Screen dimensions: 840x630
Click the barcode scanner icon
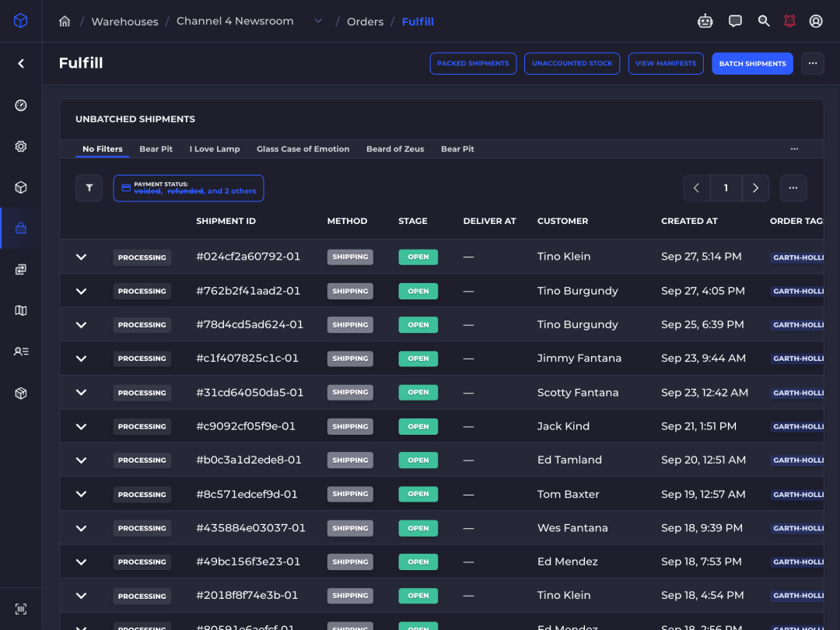21,609
